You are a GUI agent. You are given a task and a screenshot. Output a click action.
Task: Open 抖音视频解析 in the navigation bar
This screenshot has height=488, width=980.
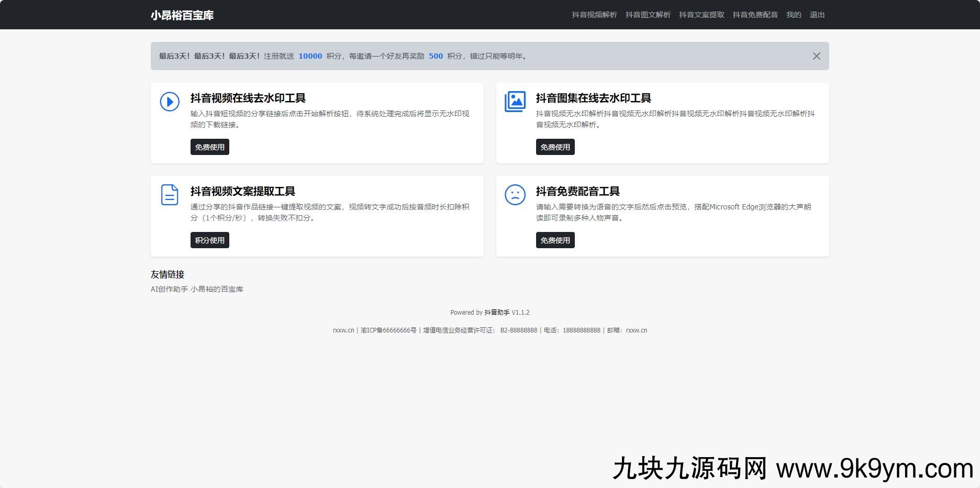[594, 15]
